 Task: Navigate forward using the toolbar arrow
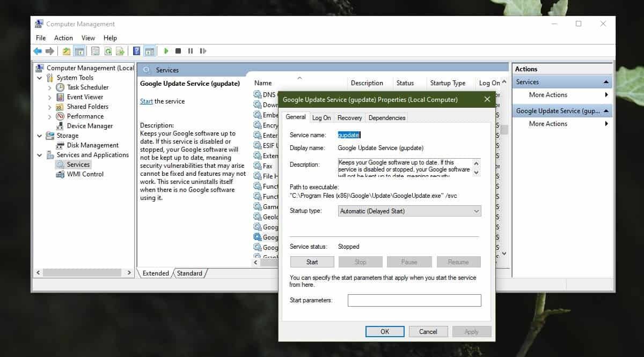pos(50,51)
